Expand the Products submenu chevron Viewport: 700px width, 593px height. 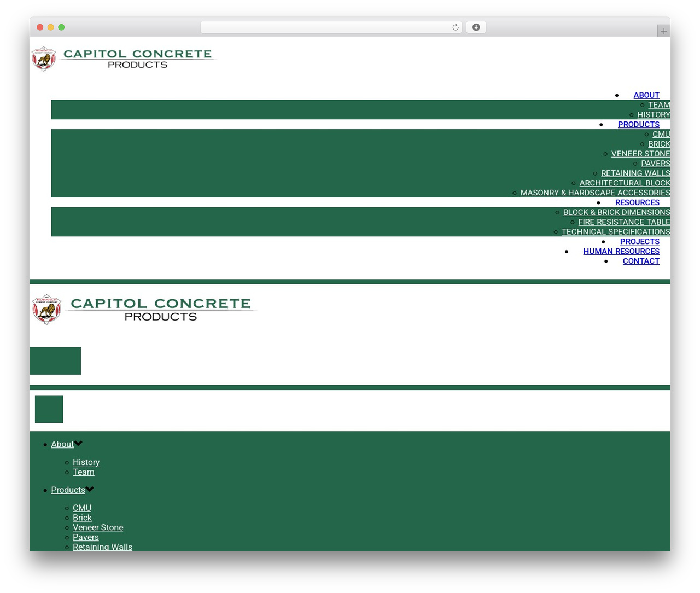pos(90,489)
